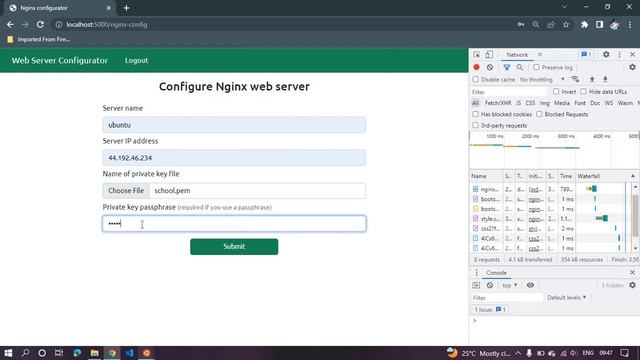Export HAR file with download arrow
The height and width of the screenshot is (360, 640).
pos(605,80)
